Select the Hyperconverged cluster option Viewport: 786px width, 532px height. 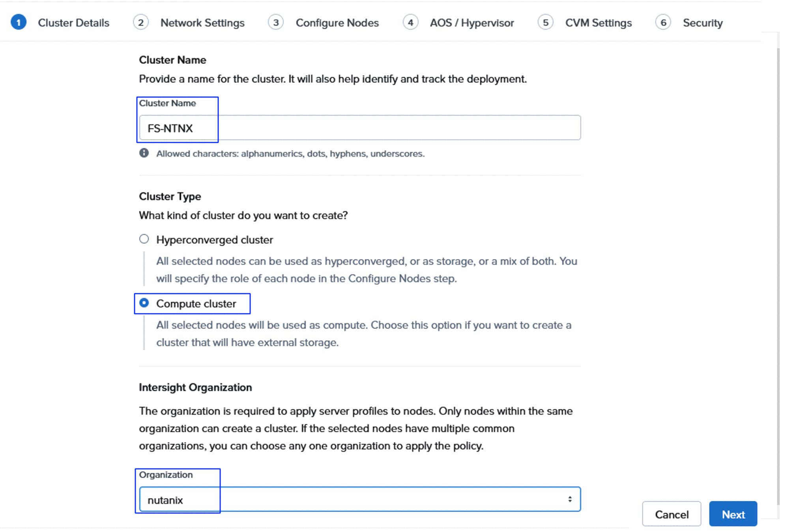[144, 239]
